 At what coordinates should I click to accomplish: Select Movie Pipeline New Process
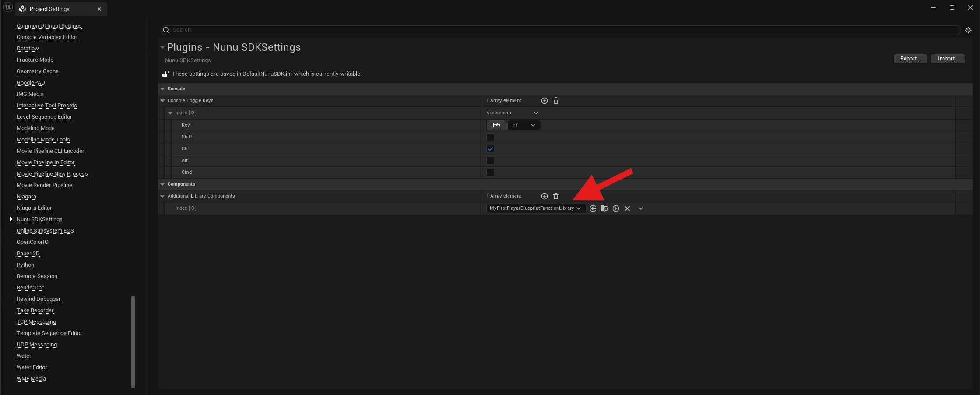point(52,174)
